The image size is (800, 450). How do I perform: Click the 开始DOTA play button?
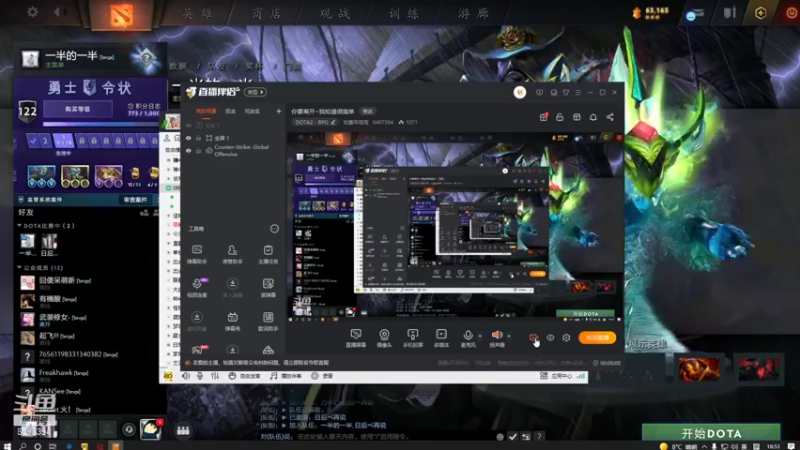click(711, 434)
